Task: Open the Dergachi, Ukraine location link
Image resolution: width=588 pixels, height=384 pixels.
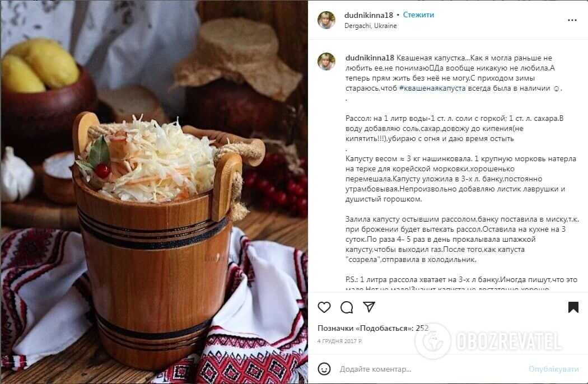Action: pyautogui.click(x=371, y=26)
